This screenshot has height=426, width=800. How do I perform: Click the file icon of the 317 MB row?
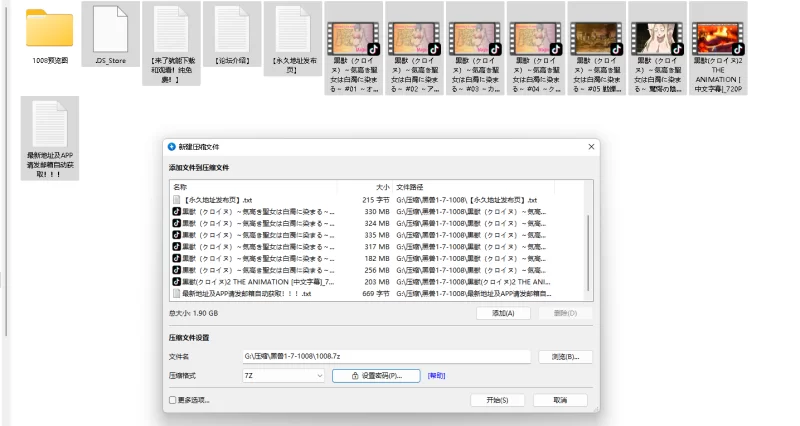pos(177,247)
